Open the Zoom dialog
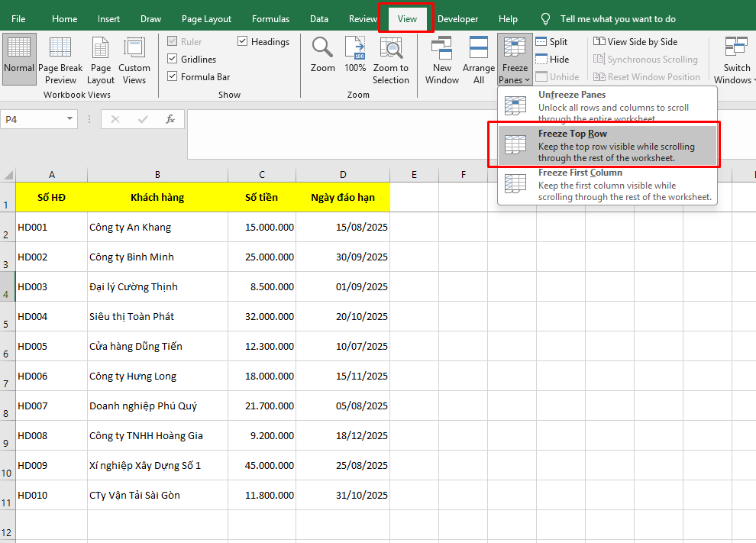The image size is (756, 543). [x=322, y=60]
